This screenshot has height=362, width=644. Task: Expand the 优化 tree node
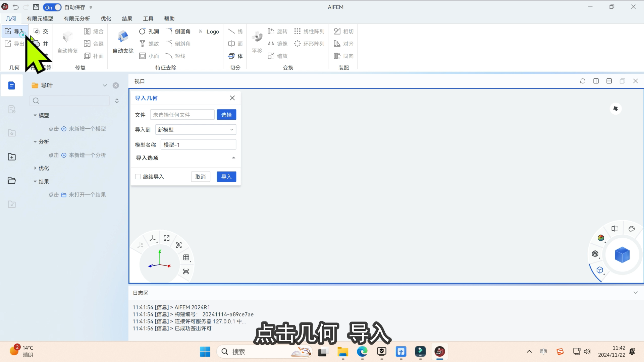[35, 168]
